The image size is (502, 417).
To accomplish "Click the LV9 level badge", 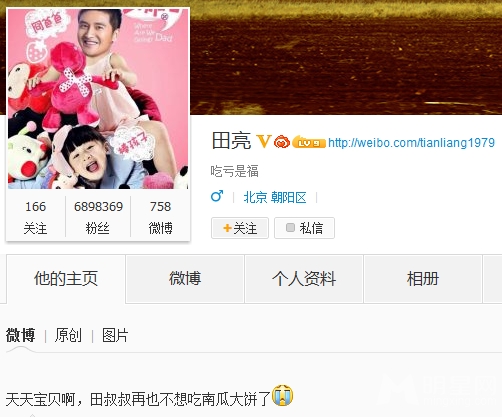I will click(309, 142).
